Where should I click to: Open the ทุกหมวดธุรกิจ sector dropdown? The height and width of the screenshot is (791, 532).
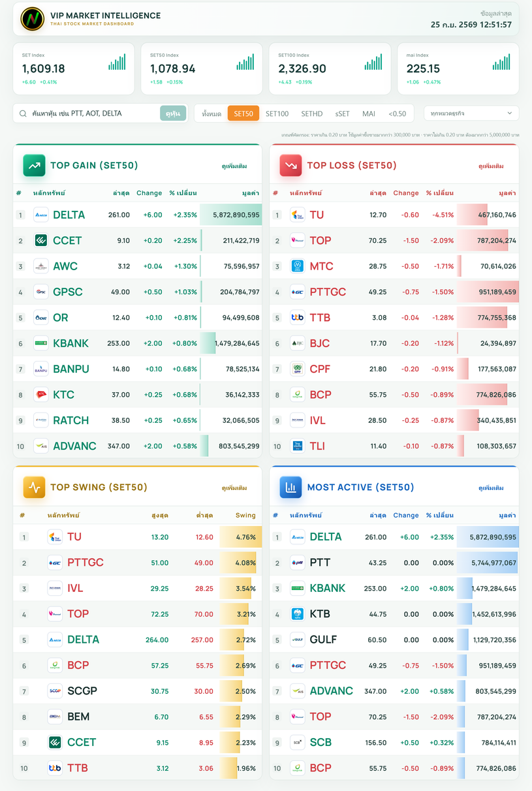pos(471,113)
